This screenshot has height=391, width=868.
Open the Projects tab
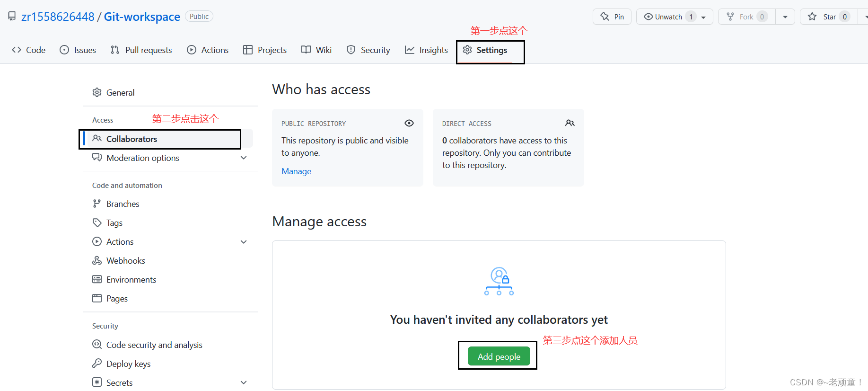tap(265, 50)
